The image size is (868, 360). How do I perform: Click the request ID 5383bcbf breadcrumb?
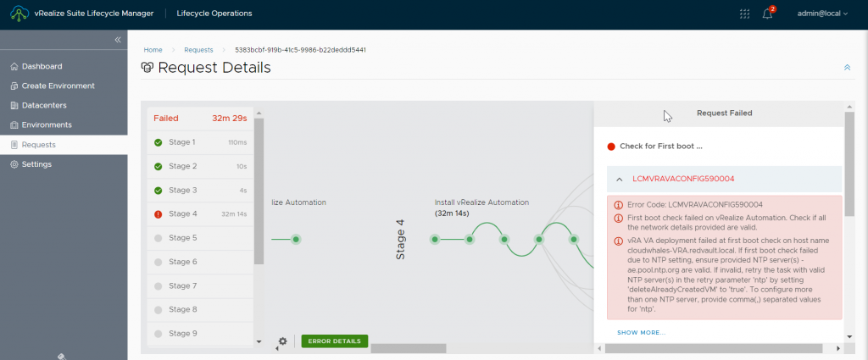(x=301, y=50)
